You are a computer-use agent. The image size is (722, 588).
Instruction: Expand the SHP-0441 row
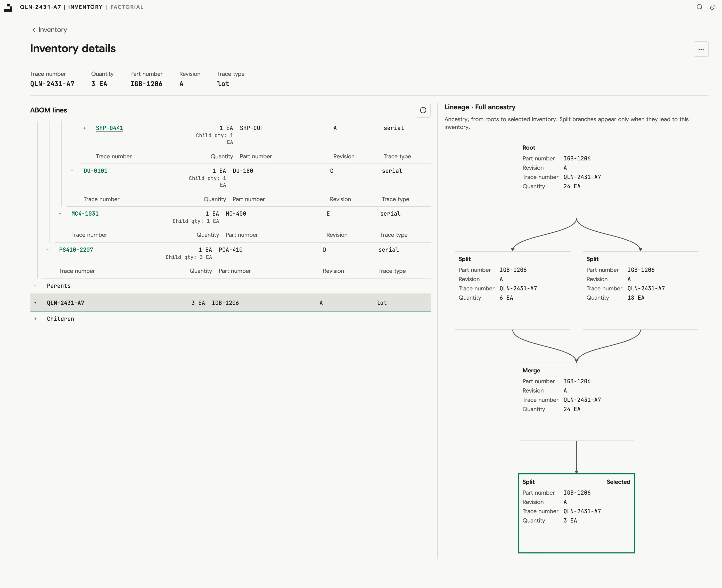[84, 128]
